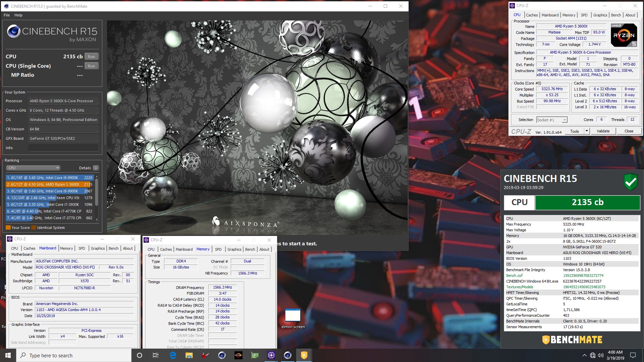Switch to CPU-Z taskbar icon
The width and height of the screenshot is (644, 362).
click(271, 355)
